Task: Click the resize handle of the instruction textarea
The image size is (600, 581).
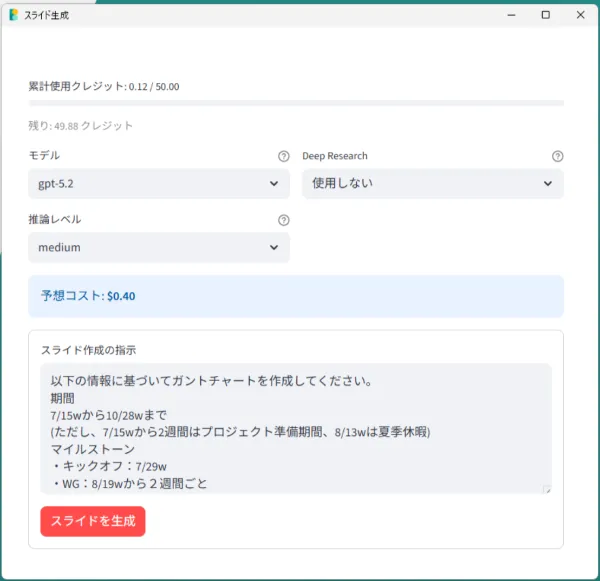Action: pyautogui.click(x=547, y=489)
